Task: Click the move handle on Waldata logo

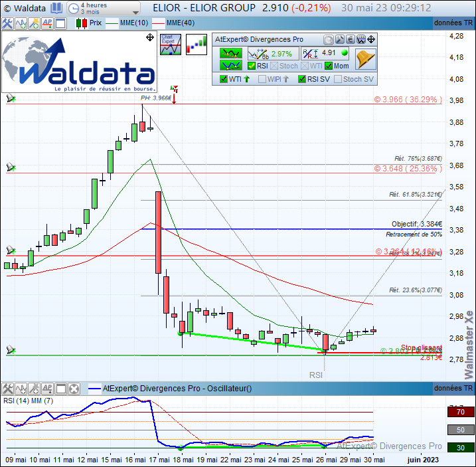Action: (150, 38)
